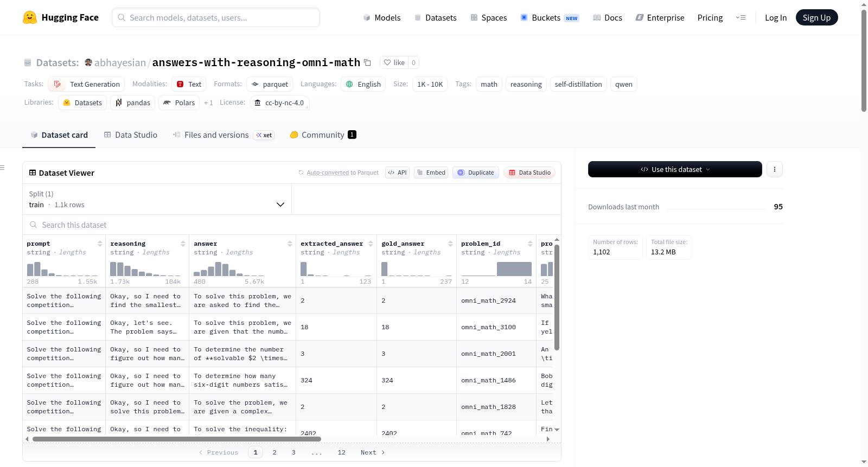Image resolution: width=868 pixels, height=467 pixels.
Task: Click the Sign Up button
Action: pos(816,17)
